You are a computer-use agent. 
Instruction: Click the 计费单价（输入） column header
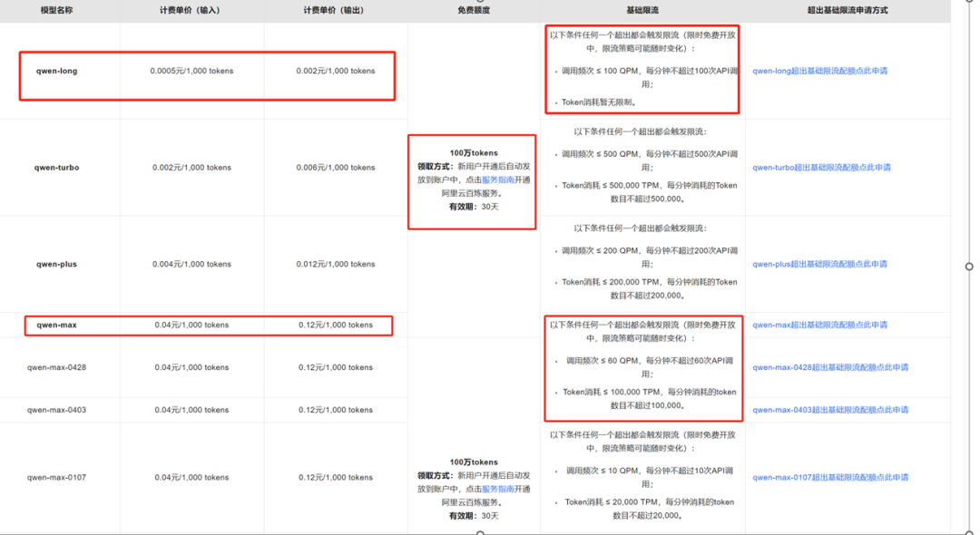[190, 11]
